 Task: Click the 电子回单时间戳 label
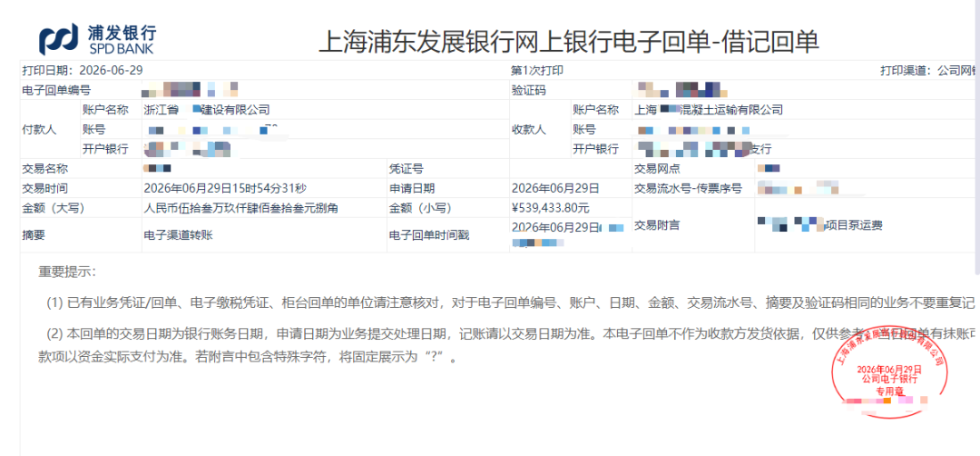coord(428,235)
